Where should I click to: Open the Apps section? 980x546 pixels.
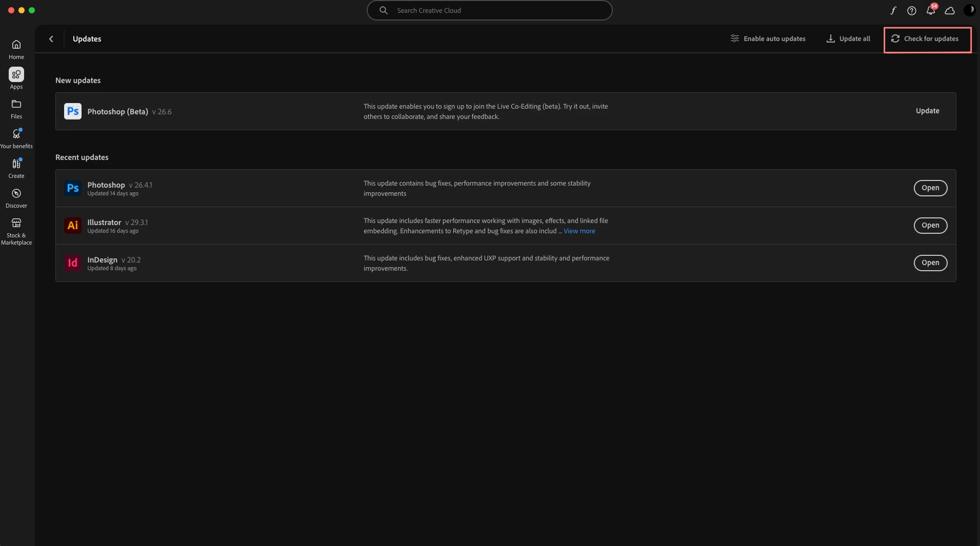click(x=16, y=79)
